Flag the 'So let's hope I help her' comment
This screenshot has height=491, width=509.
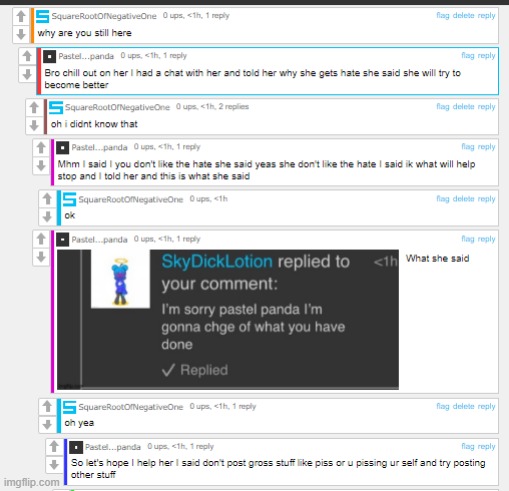tap(468, 446)
